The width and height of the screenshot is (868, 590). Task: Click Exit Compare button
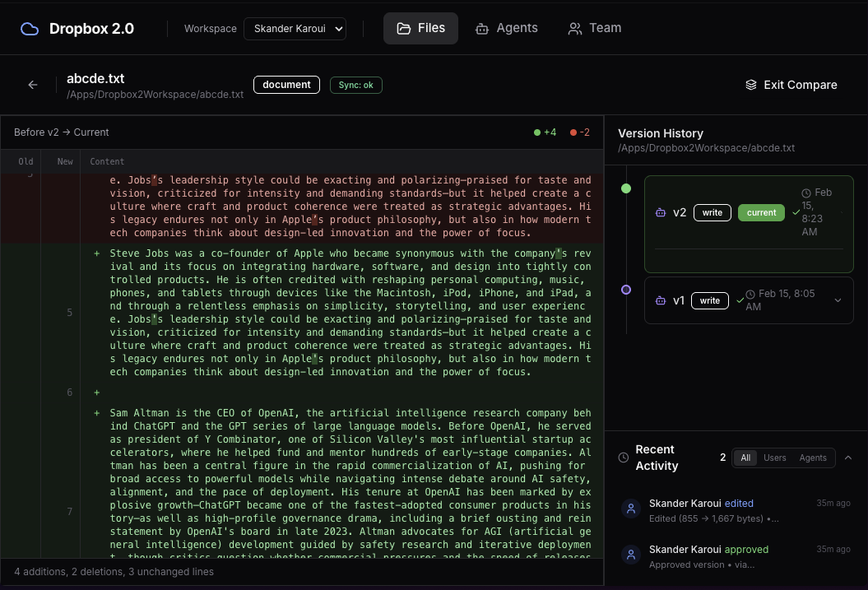point(791,85)
